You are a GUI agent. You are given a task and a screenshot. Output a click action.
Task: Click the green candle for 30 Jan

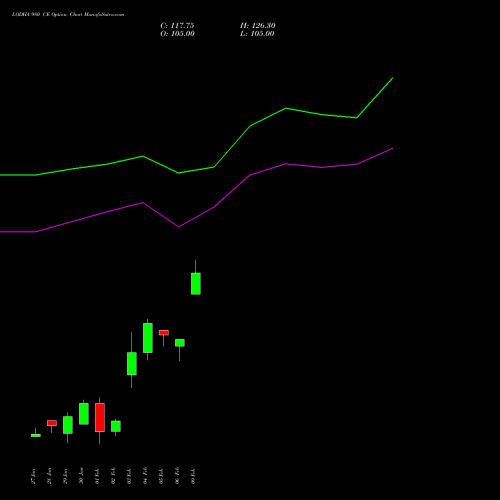coord(84,414)
